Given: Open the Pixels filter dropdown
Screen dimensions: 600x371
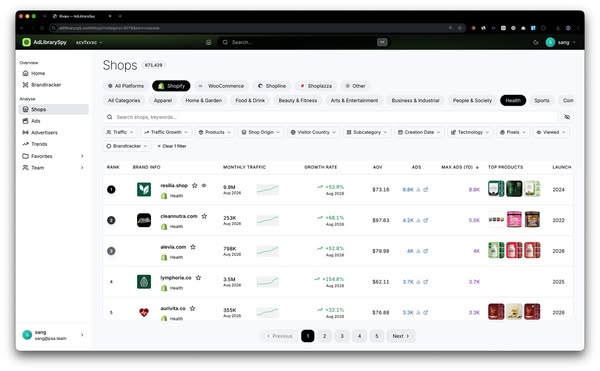Looking at the screenshot, I should 513,132.
